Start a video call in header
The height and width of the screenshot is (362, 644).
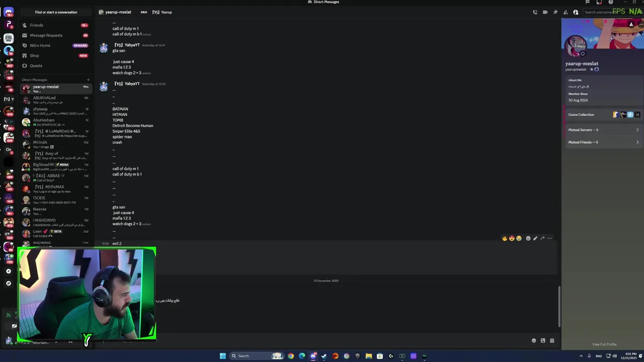point(545,12)
